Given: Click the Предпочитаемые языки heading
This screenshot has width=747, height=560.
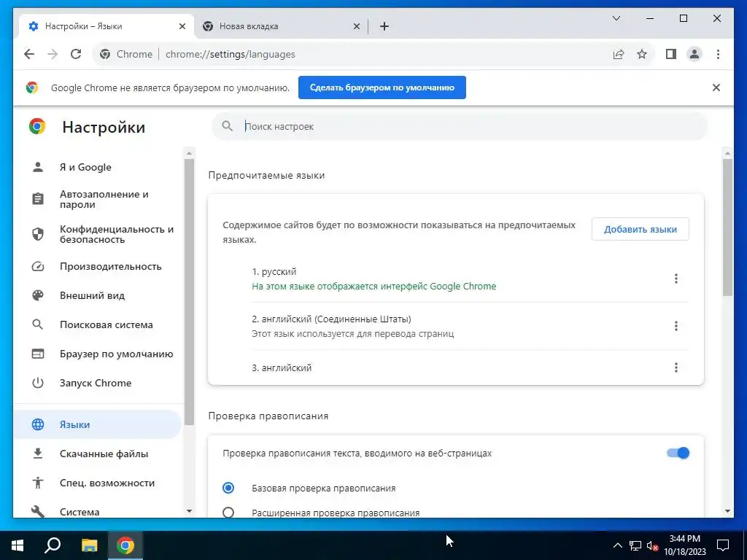Looking at the screenshot, I should pyautogui.click(x=266, y=175).
